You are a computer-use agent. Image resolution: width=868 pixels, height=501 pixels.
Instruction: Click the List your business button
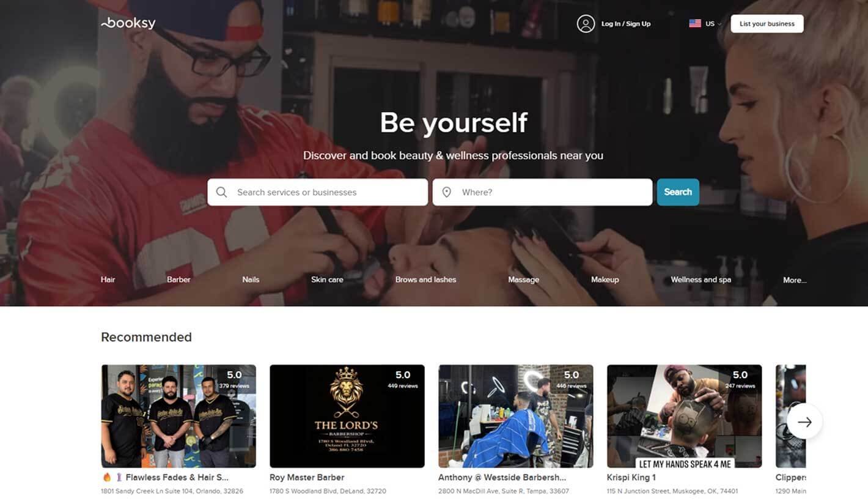767,24
